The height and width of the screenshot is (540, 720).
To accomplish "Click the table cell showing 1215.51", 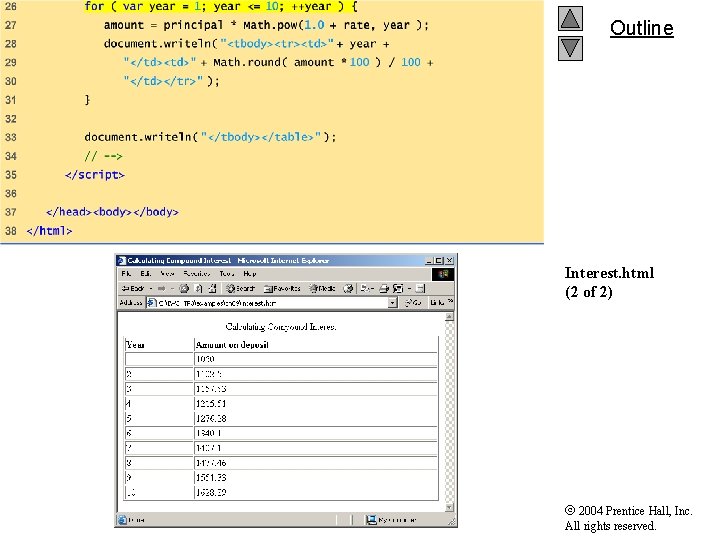I will click(x=315, y=404).
